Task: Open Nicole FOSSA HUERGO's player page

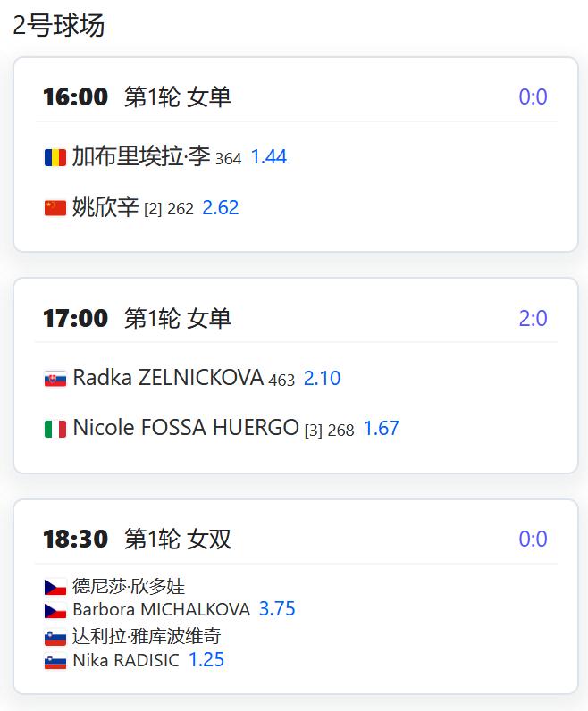Action: coord(186,428)
